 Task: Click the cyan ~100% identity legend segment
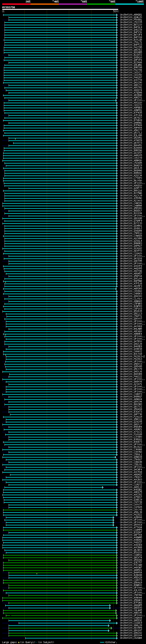point(130,4)
